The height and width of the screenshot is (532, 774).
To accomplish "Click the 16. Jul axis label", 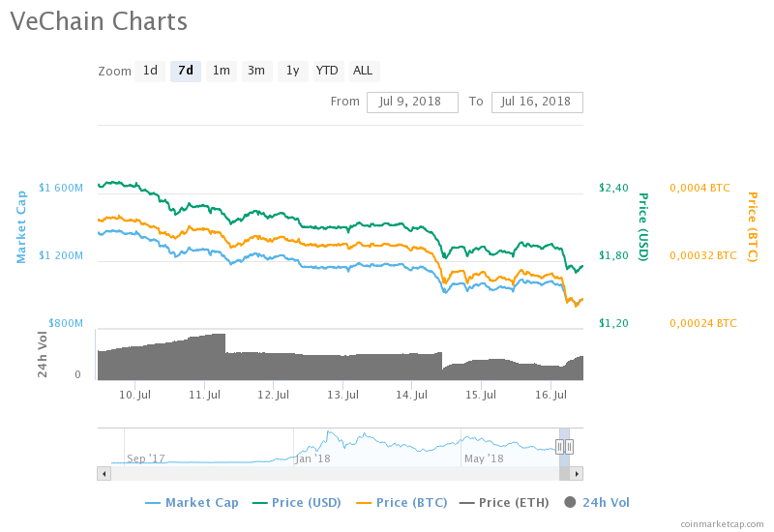I will pos(551,395).
